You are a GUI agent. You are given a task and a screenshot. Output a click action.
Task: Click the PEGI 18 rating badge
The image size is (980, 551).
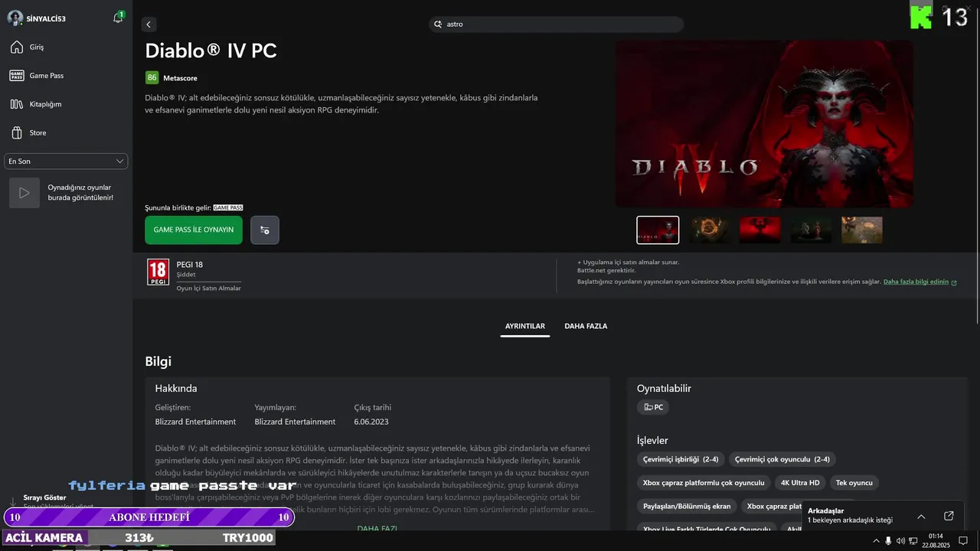pyautogui.click(x=158, y=272)
